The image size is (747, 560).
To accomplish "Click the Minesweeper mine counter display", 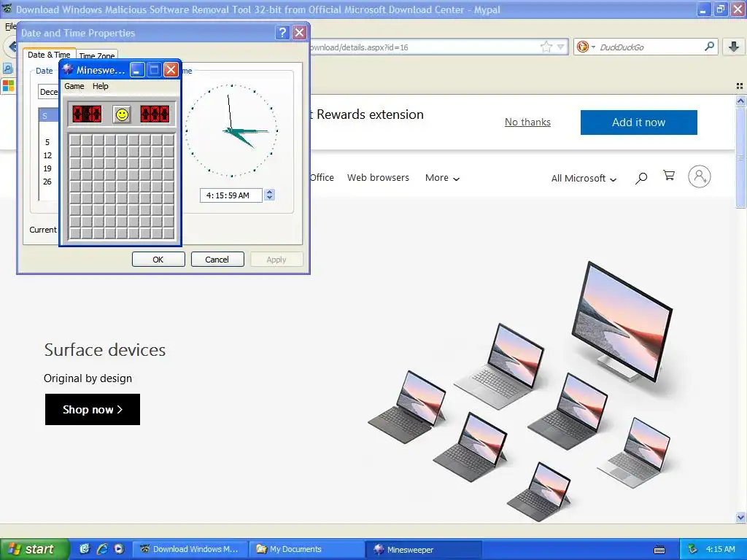I will click(87, 114).
